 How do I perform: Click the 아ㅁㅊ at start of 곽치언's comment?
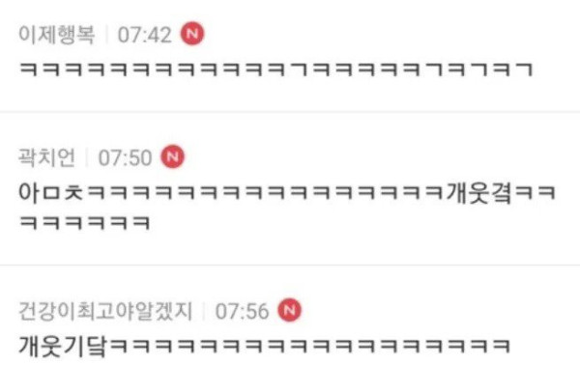pyautogui.click(x=51, y=192)
